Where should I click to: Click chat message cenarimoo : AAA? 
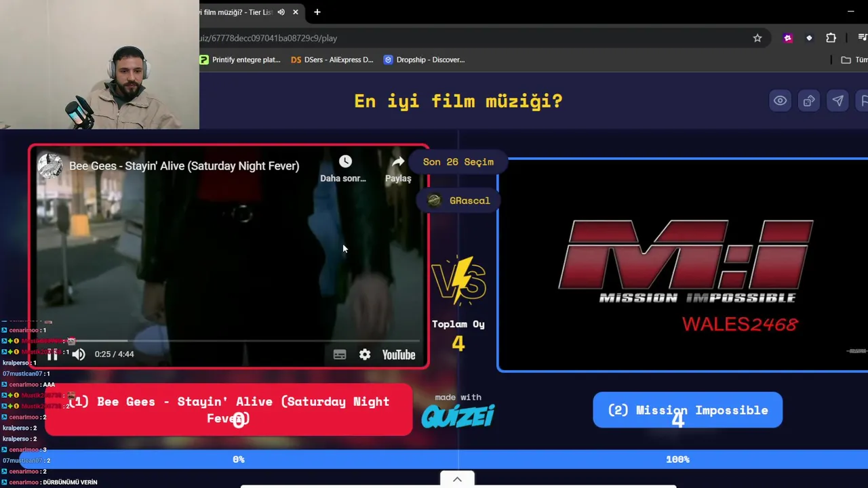(x=29, y=384)
